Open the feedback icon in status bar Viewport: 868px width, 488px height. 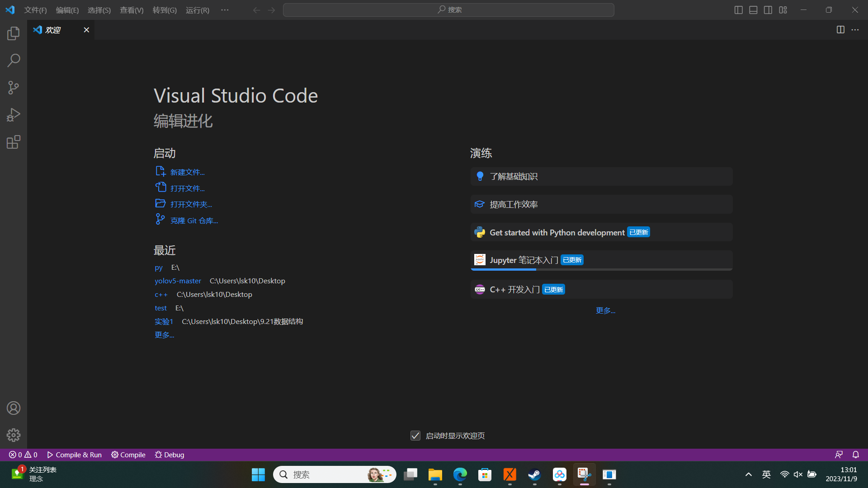coord(839,455)
